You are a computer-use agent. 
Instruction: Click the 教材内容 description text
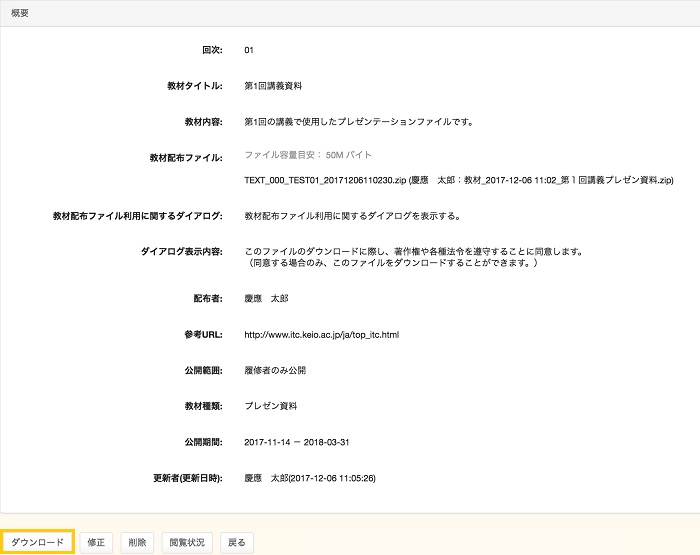[358, 122]
